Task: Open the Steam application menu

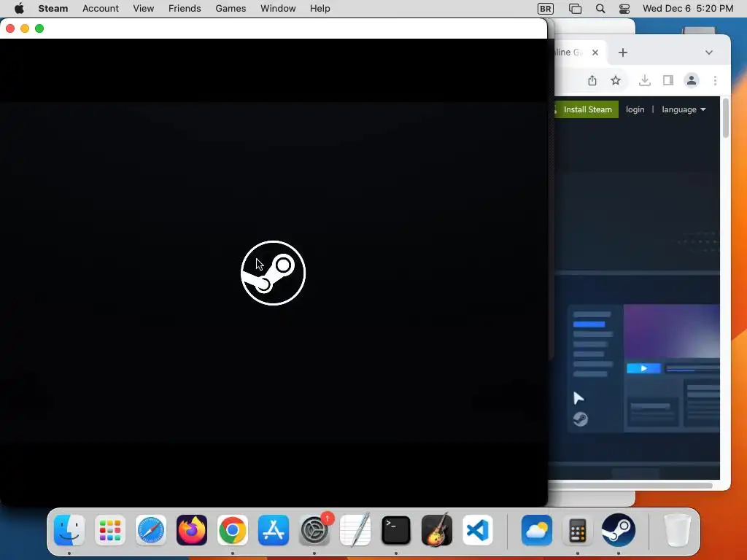Action: pyautogui.click(x=53, y=9)
